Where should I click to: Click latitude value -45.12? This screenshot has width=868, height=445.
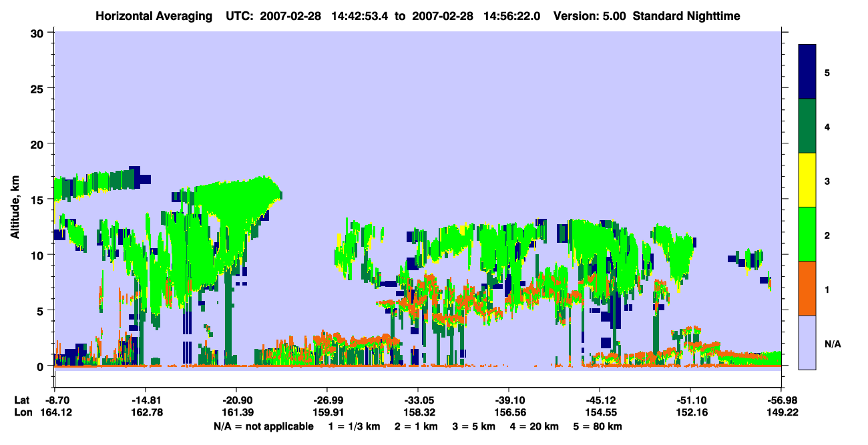pos(599,400)
